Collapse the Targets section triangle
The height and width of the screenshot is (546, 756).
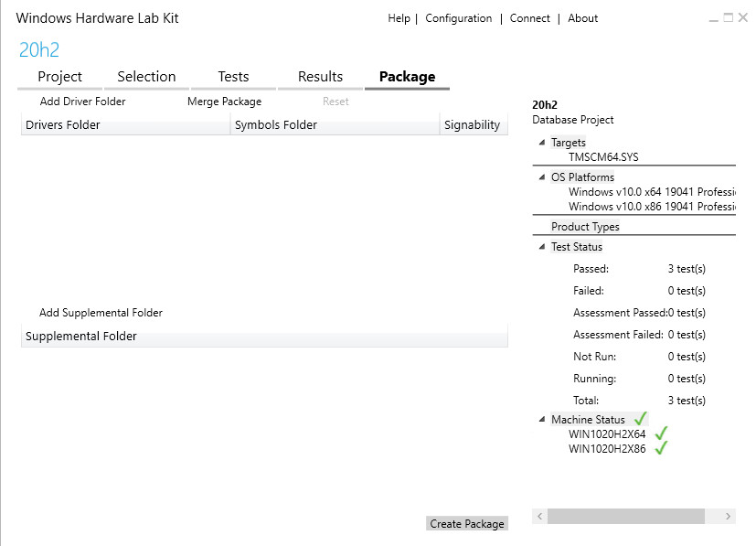(542, 143)
